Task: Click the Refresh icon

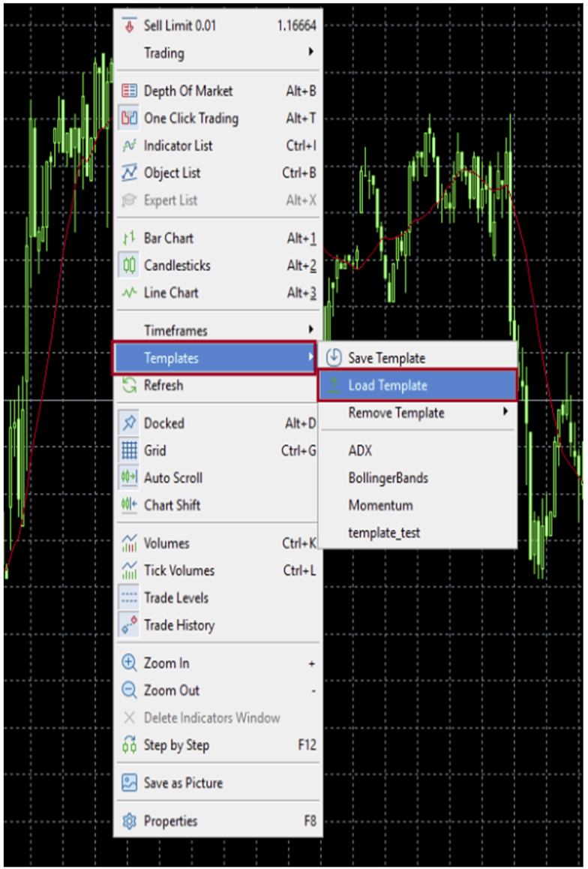Action: [129, 386]
